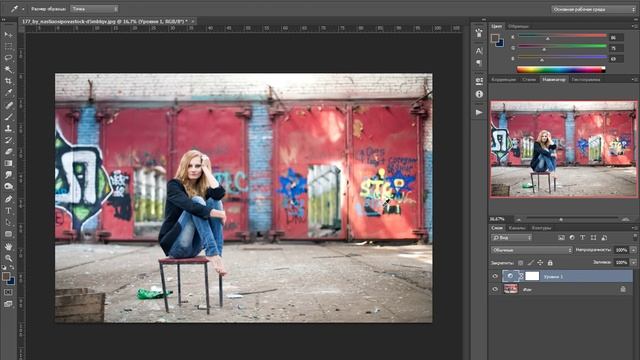Select the Rectangular Marquee tool
This screenshot has height=360, width=640.
8,46
